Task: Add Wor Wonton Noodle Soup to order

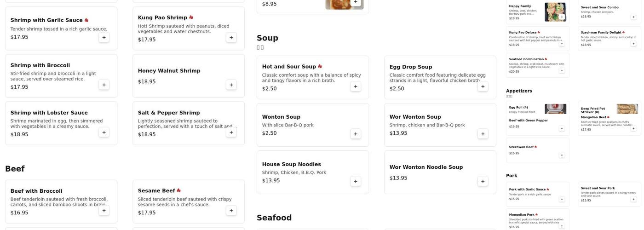Action: pyautogui.click(x=483, y=181)
